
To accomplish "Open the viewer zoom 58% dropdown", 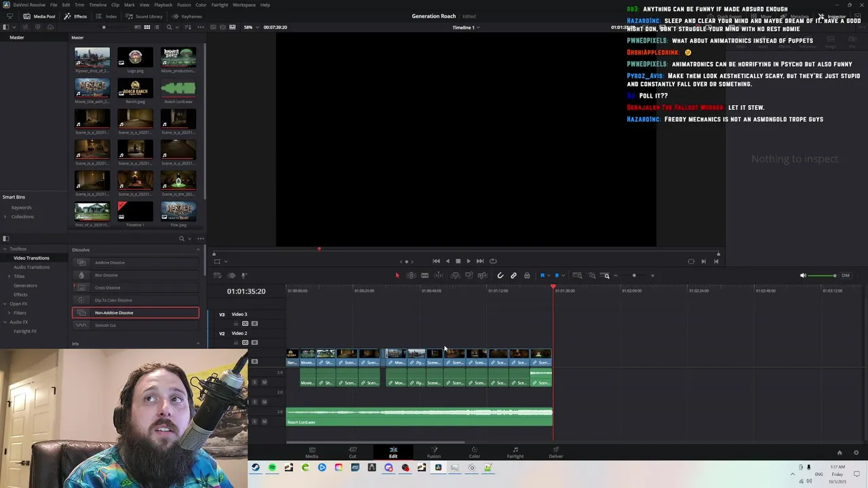I will pos(250,27).
